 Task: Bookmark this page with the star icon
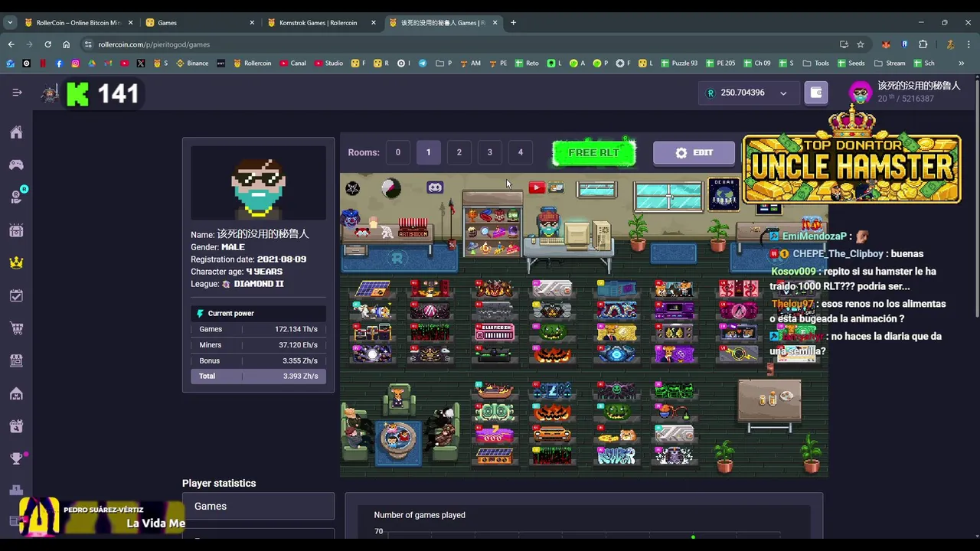click(861, 44)
